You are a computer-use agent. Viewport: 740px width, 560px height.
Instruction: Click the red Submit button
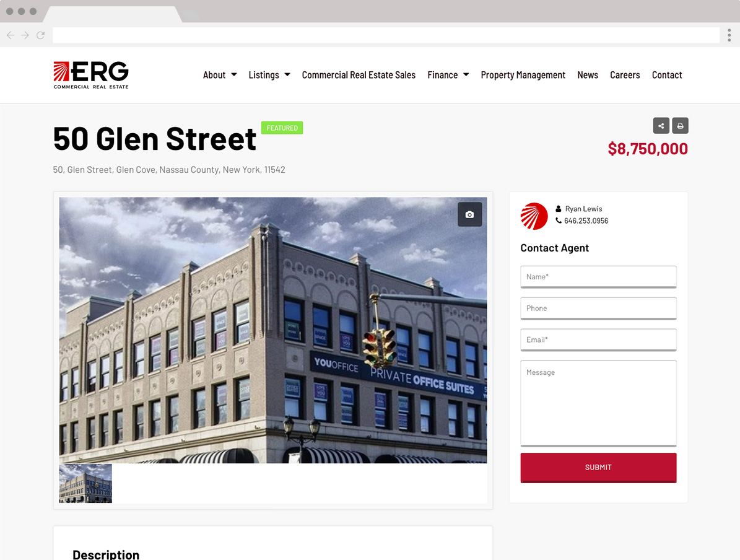click(598, 468)
